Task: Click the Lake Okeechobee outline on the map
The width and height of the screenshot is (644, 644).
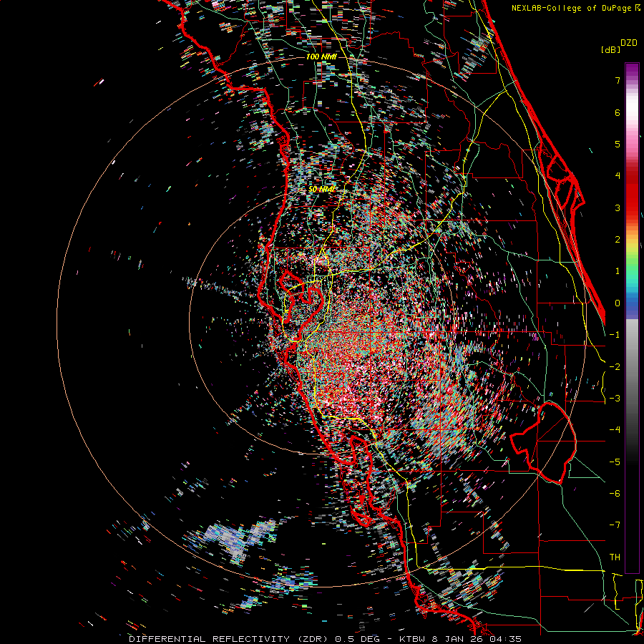Action: pyautogui.click(x=544, y=443)
